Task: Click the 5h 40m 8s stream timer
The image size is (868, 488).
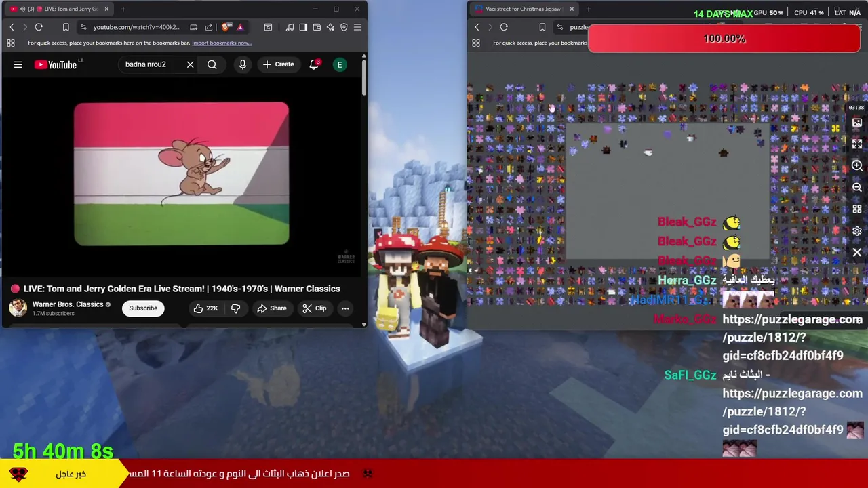Action: coord(62,451)
